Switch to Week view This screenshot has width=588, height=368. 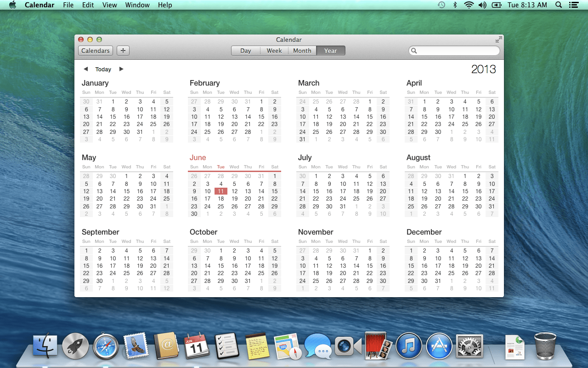(274, 51)
